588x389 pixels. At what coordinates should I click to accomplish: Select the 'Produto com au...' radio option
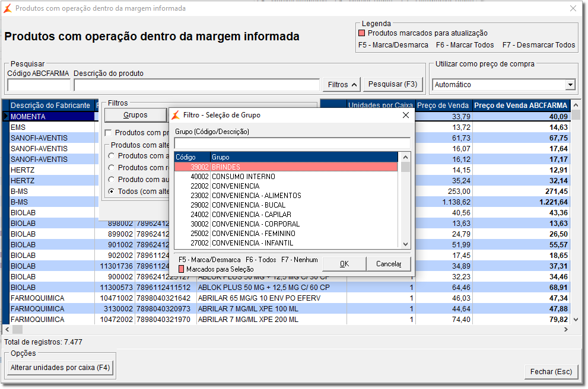click(112, 180)
